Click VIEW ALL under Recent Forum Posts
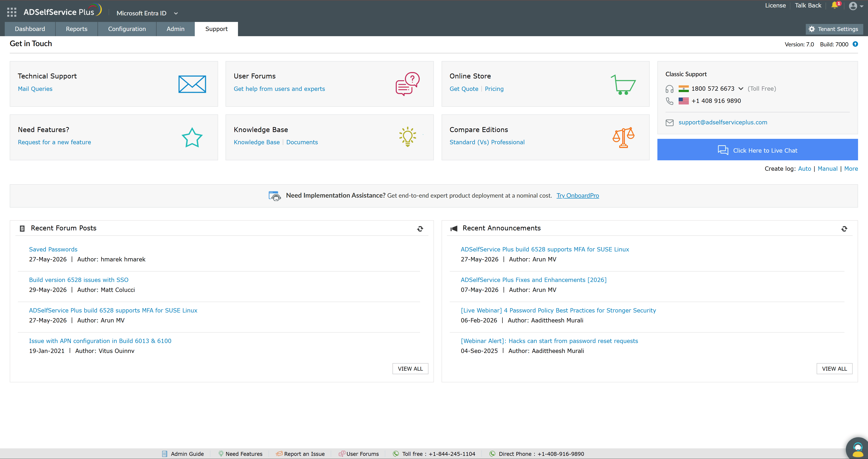This screenshot has height=459, width=868. pyautogui.click(x=410, y=369)
